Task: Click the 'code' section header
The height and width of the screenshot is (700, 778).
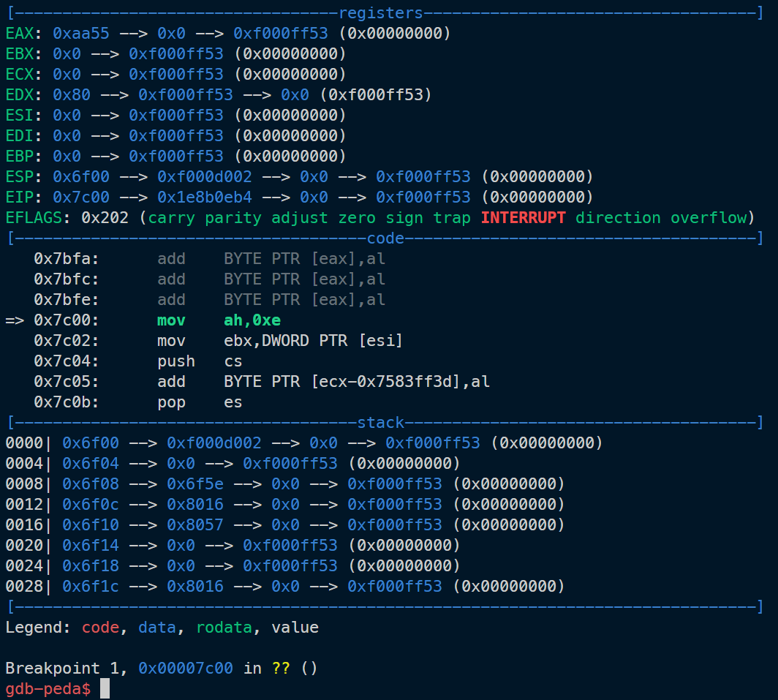Action: [x=385, y=238]
